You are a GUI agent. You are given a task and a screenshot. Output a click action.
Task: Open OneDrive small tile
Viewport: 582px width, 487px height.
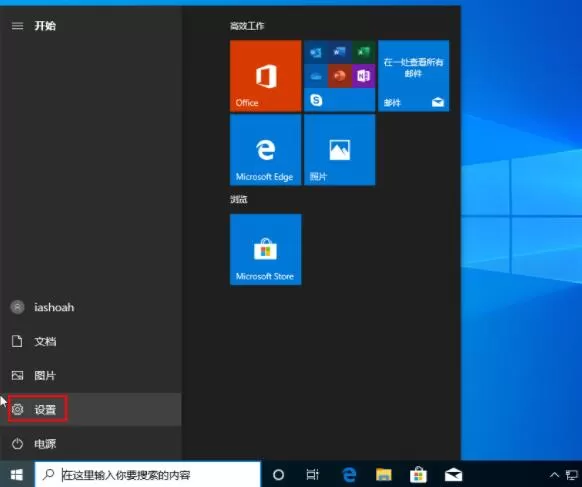coord(315,76)
